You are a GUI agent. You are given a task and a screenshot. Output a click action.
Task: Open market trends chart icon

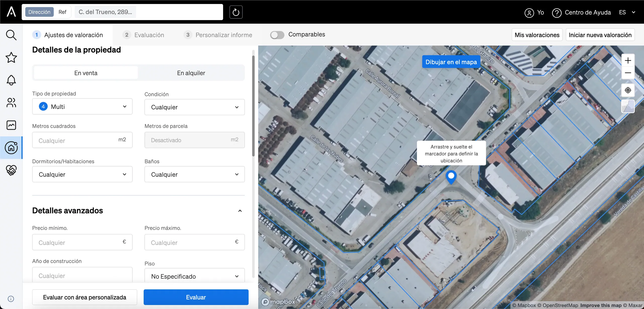click(11, 125)
